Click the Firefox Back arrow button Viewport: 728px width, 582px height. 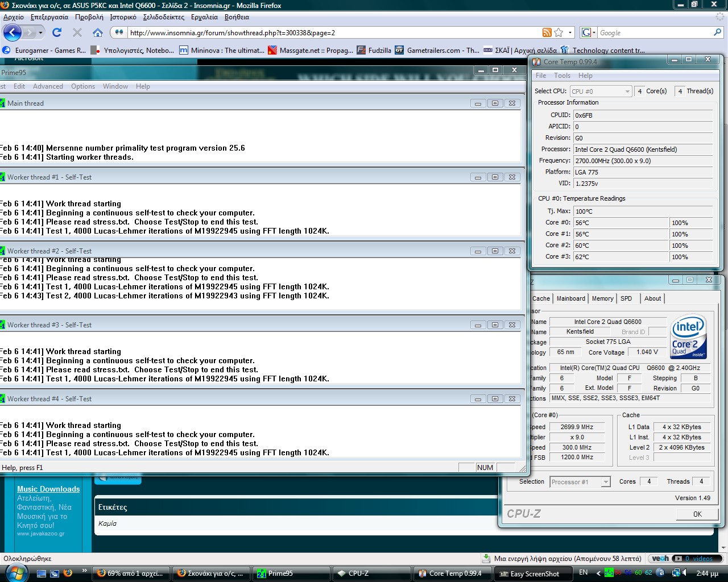click(12, 32)
